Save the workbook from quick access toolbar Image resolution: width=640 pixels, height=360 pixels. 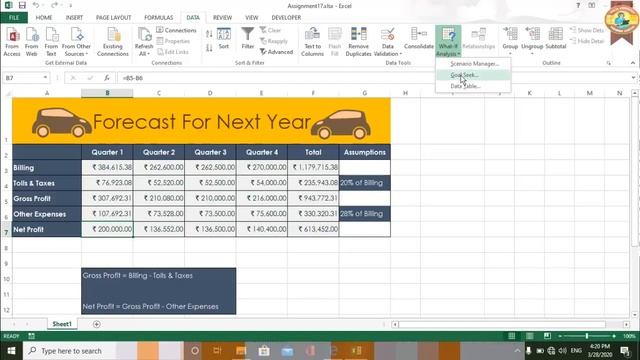[x=22, y=5]
